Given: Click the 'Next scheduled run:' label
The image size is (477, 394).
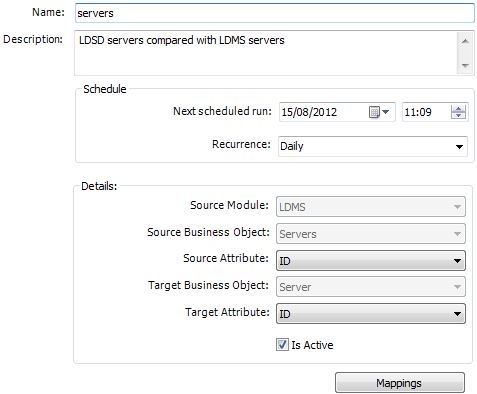Looking at the screenshot, I should pos(222,111).
